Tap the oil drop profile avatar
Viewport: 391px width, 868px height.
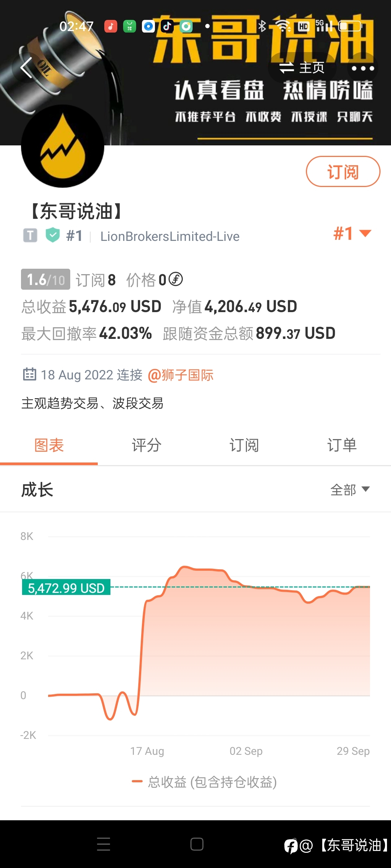click(x=63, y=146)
